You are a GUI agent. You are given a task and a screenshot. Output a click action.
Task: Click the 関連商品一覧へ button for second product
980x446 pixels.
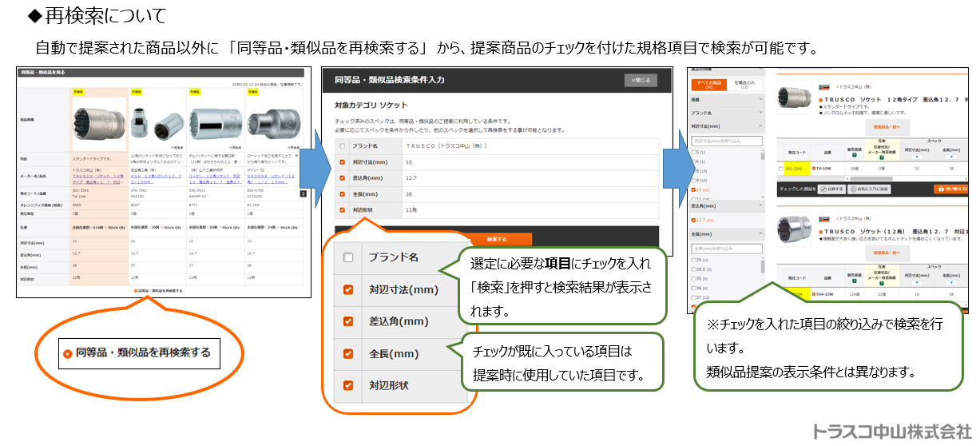[x=887, y=253]
